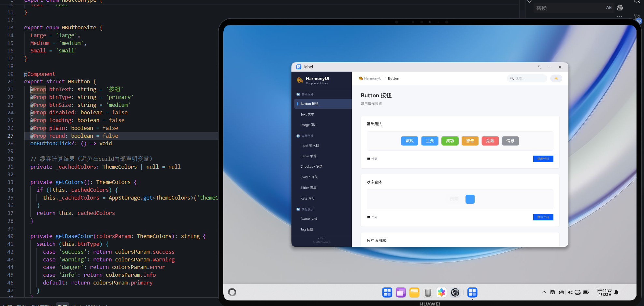Open the launcher circle button on taskbar

[232, 292]
